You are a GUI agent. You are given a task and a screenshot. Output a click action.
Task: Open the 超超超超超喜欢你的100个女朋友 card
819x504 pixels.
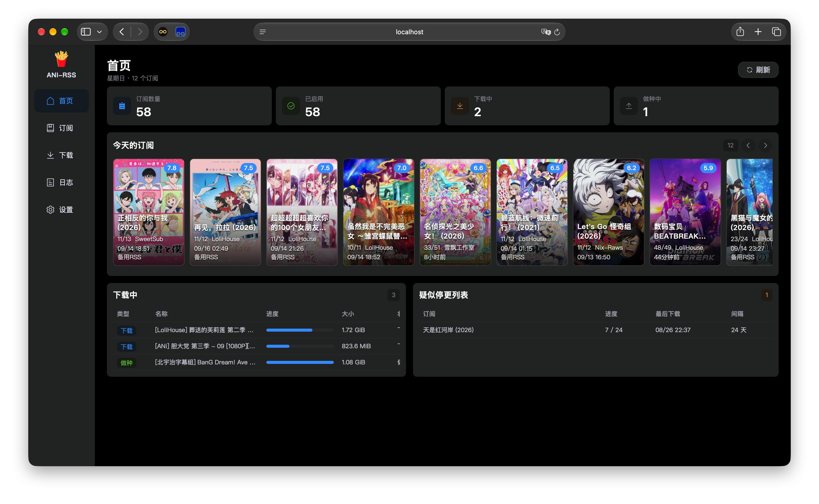tap(302, 212)
